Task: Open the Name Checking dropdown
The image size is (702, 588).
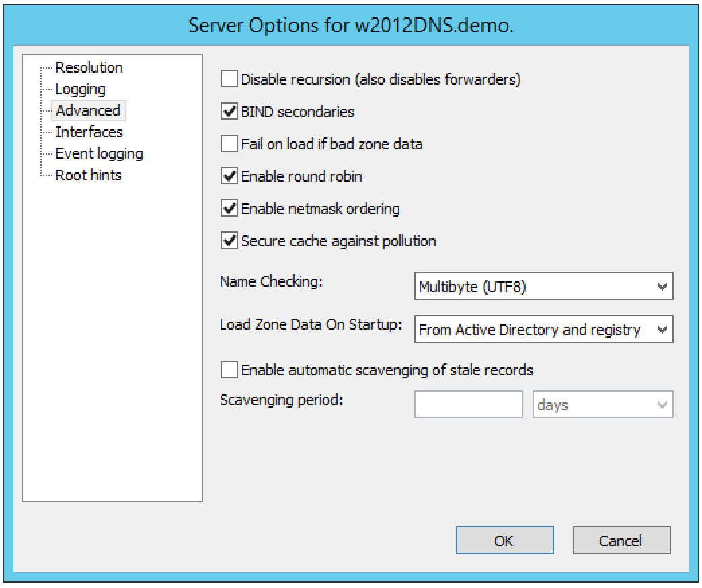Action: (x=543, y=286)
